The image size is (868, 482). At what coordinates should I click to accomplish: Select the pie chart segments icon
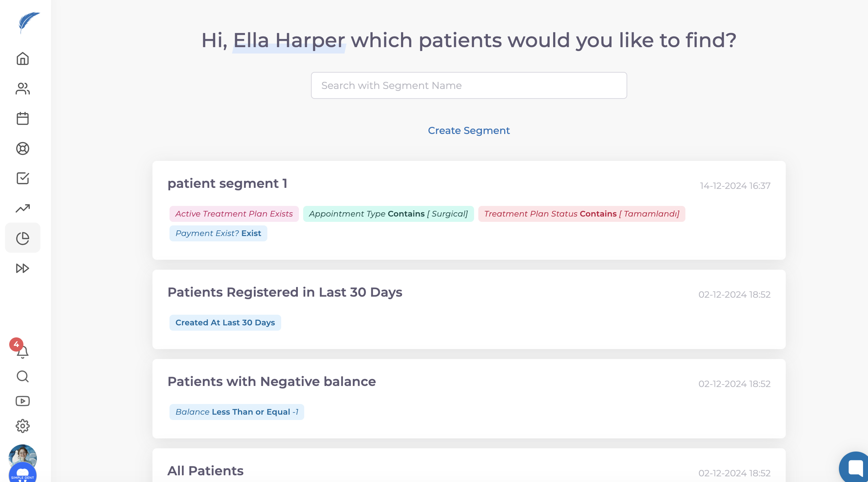(23, 238)
